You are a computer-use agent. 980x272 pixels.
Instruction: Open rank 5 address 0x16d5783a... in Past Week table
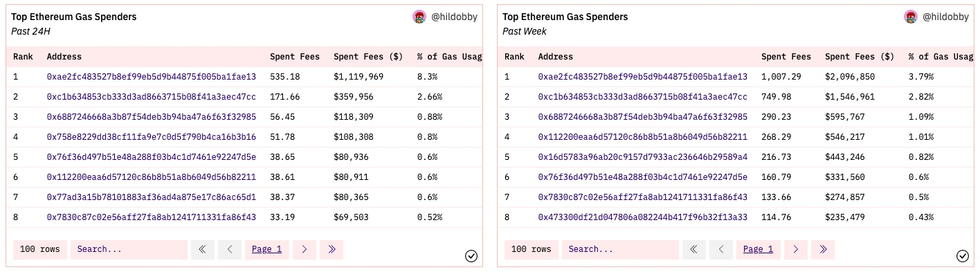(x=642, y=157)
